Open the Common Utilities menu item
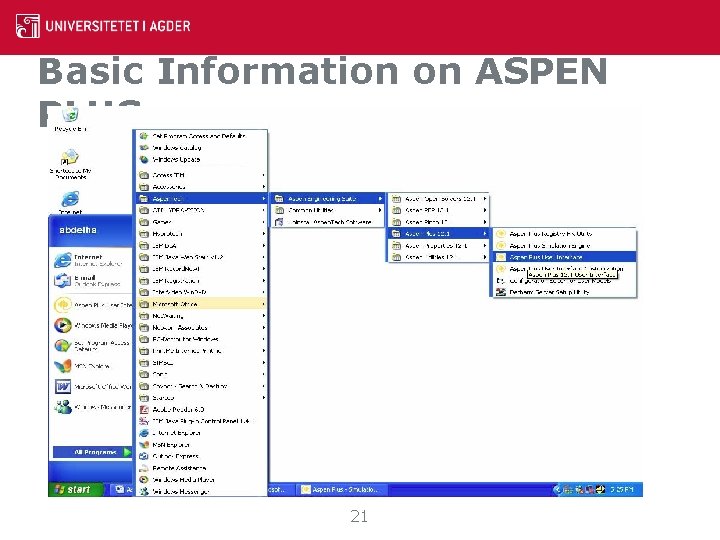 click(x=328, y=210)
